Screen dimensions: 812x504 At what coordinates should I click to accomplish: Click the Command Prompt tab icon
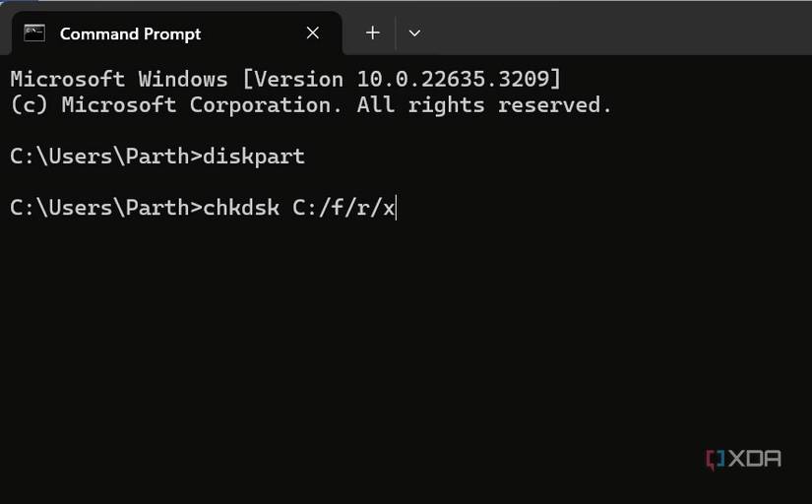34,33
